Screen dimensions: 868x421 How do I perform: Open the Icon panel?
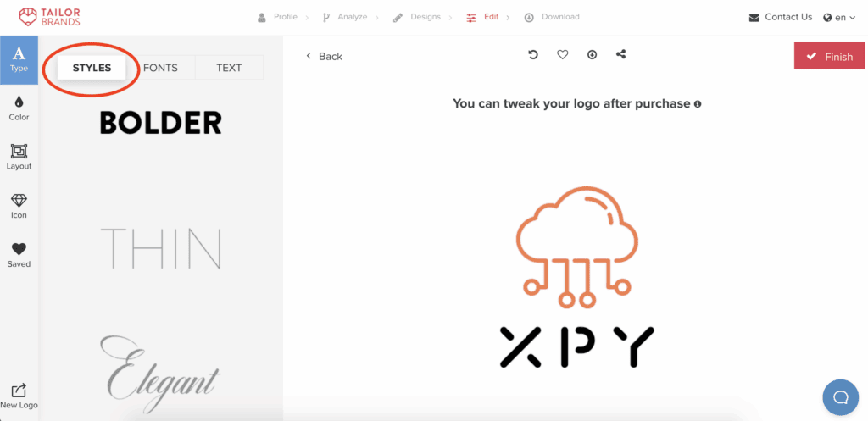coord(19,206)
